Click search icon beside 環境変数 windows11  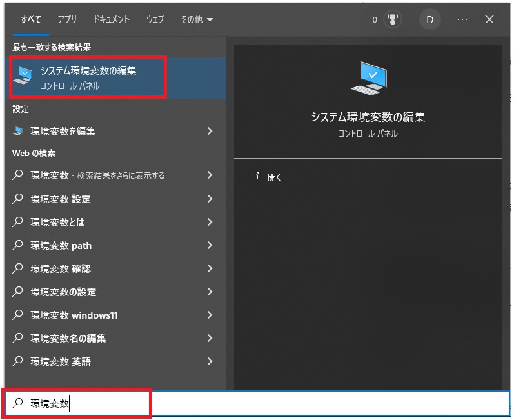[17, 315]
